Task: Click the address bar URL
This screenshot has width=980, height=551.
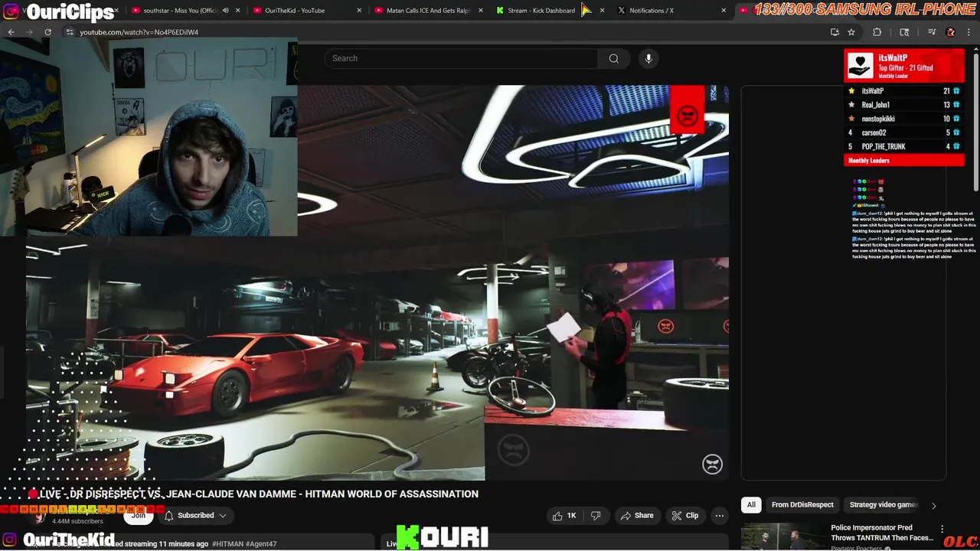Action: (x=139, y=32)
